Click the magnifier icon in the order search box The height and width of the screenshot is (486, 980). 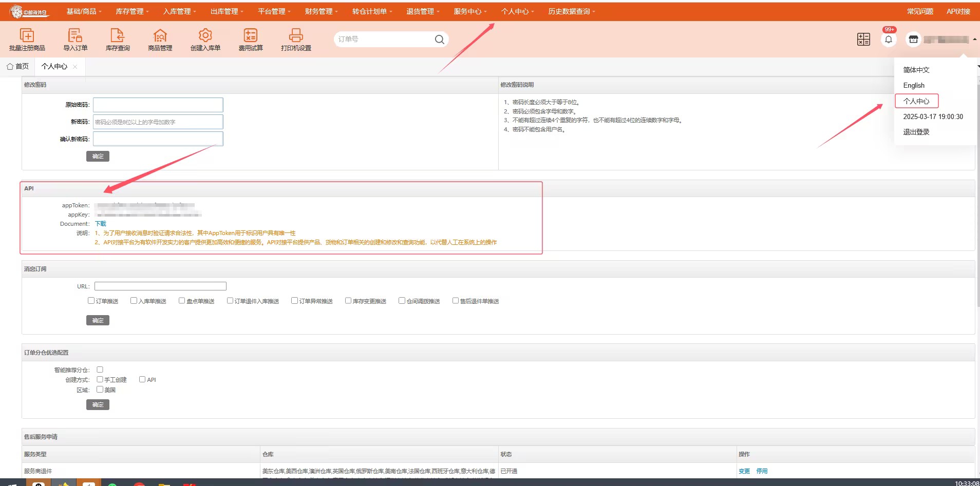point(440,40)
